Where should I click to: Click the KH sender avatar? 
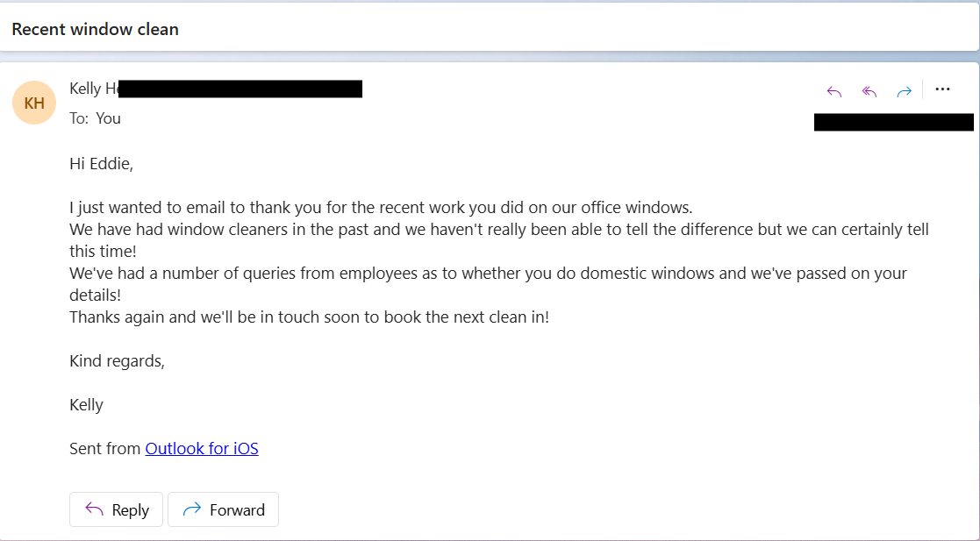click(34, 103)
